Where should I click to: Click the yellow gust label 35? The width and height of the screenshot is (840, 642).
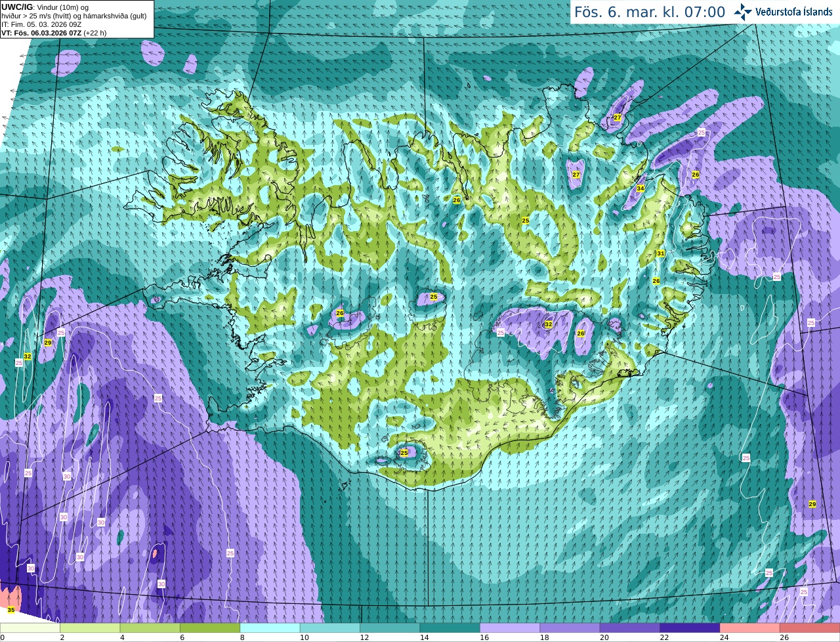(10, 610)
